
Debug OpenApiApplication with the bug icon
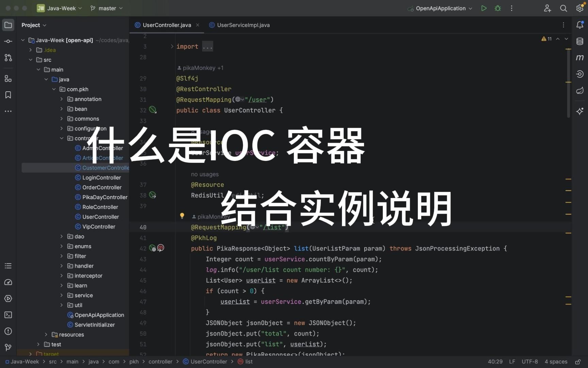(498, 8)
